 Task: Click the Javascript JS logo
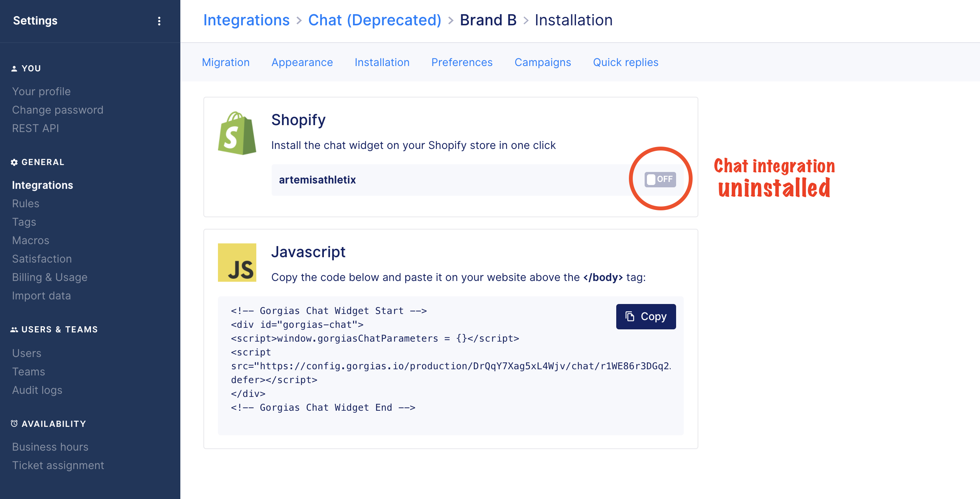tap(237, 263)
